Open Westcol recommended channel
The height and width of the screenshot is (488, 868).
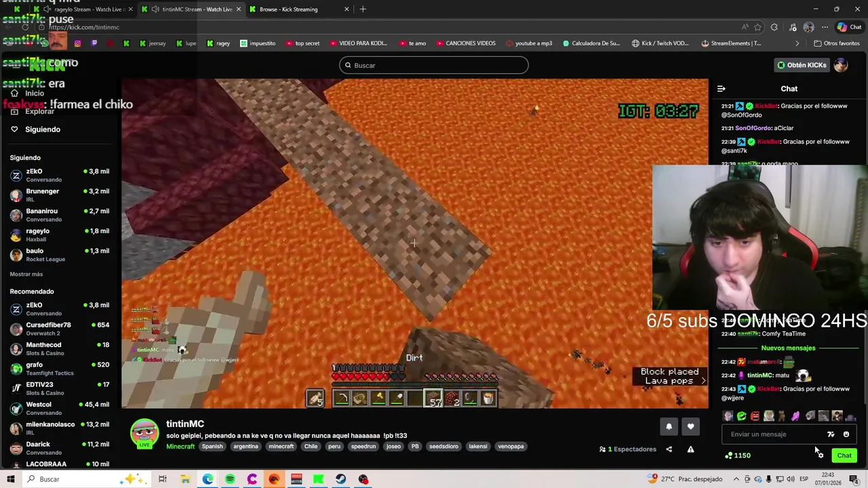point(60,408)
